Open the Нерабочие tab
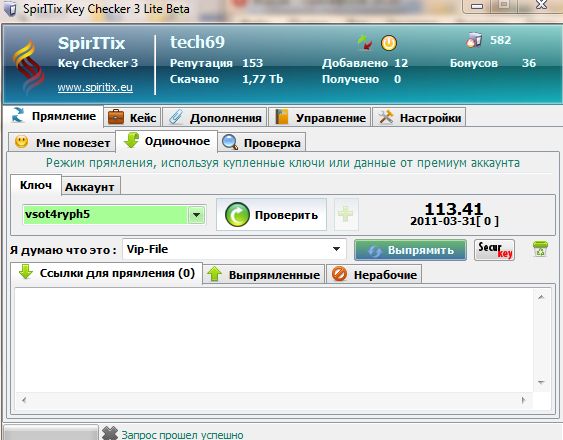Screen dimensions: 563x440 pos(374,274)
